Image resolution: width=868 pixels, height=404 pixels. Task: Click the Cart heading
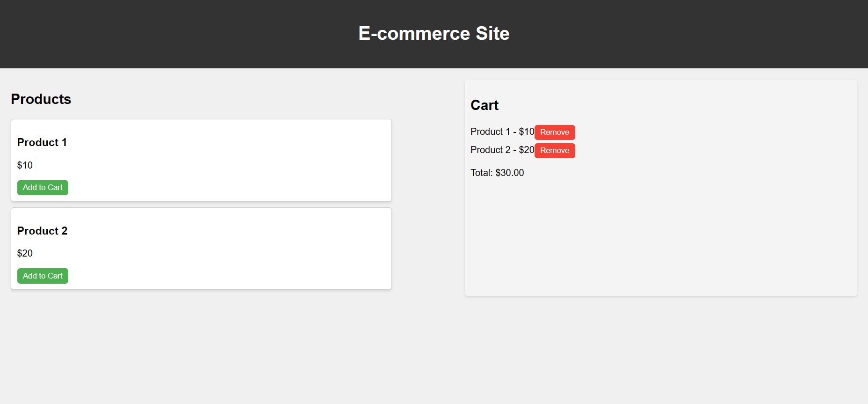(485, 105)
